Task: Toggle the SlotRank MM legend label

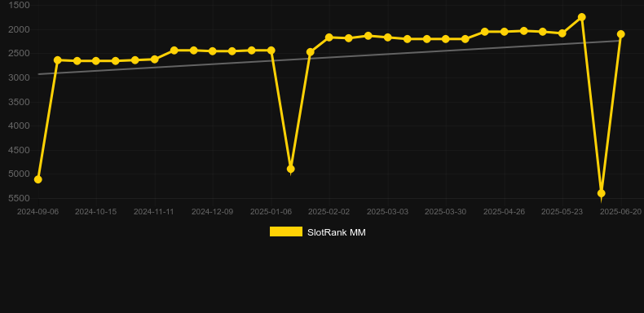Action: click(337, 232)
